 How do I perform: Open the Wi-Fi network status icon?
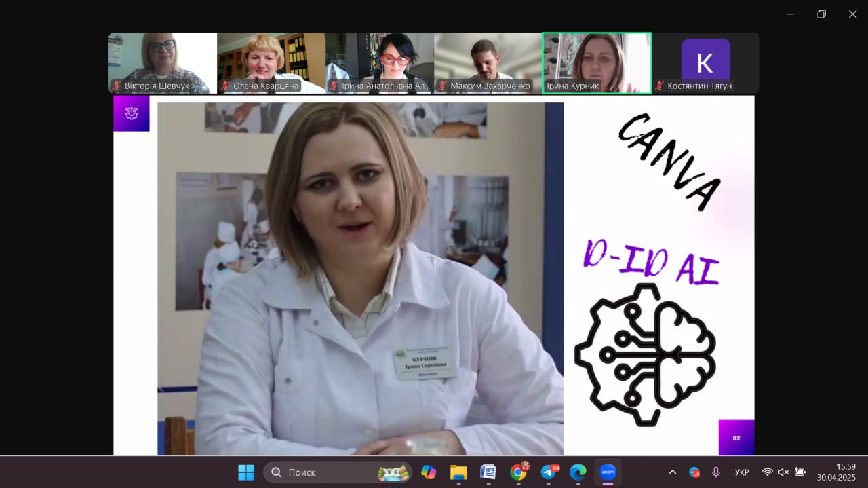pos(767,472)
